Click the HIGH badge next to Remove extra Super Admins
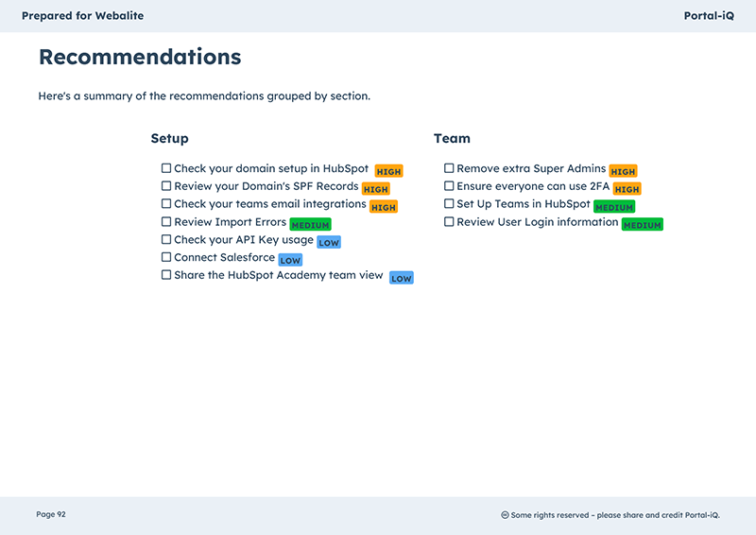Image resolution: width=756 pixels, height=535 pixels. pos(623,171)
